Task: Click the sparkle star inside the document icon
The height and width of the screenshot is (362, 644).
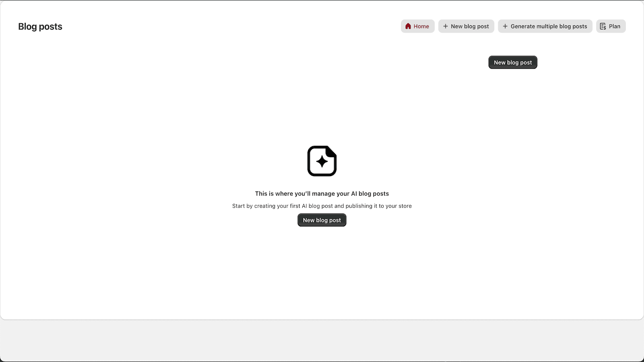Action: pyautogui.click(x=322, y=162)
